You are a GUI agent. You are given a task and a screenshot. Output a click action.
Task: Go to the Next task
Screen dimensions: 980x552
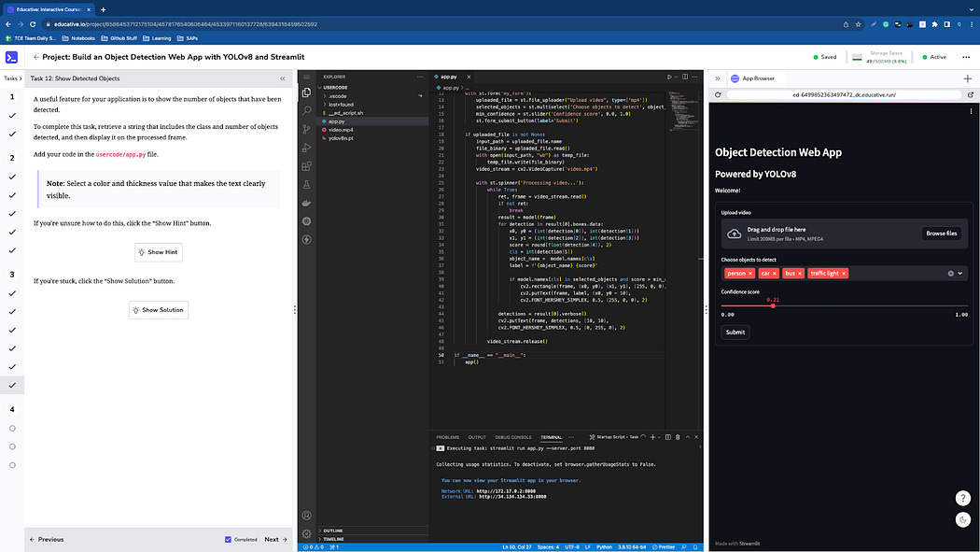tap(275, 540)
